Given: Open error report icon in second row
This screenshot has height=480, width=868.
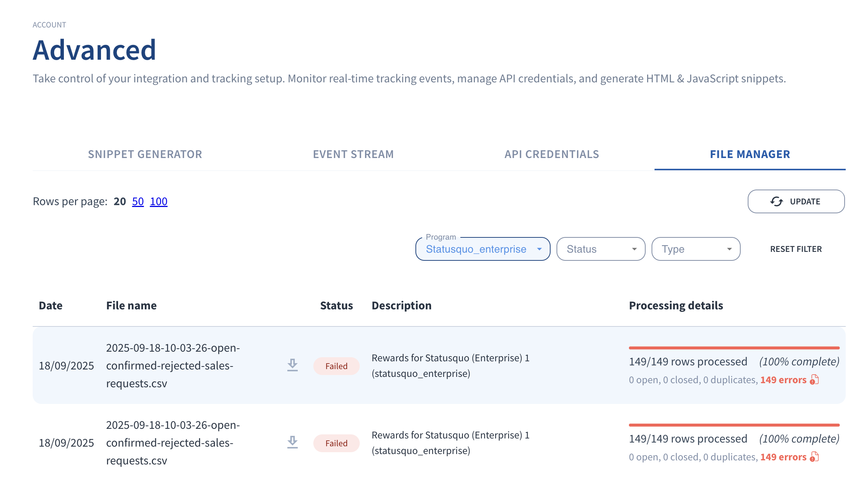Looking at the screenshot, I should [x=815, y=457].
